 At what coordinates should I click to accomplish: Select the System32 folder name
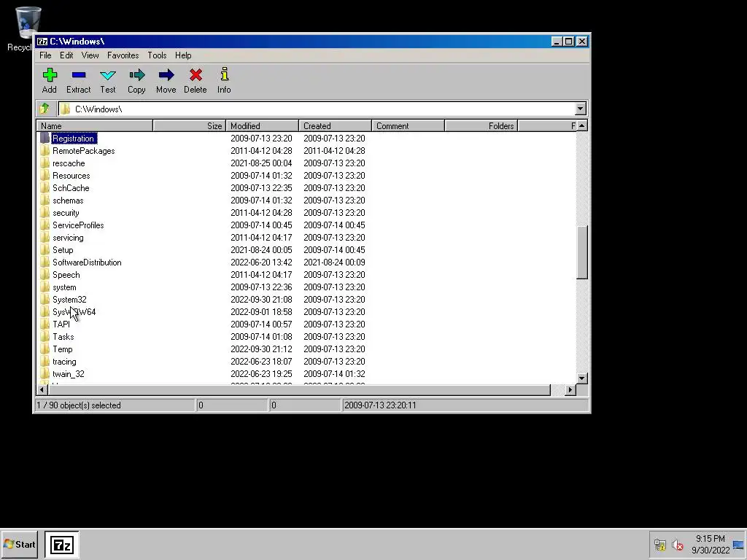pos(69,300)
